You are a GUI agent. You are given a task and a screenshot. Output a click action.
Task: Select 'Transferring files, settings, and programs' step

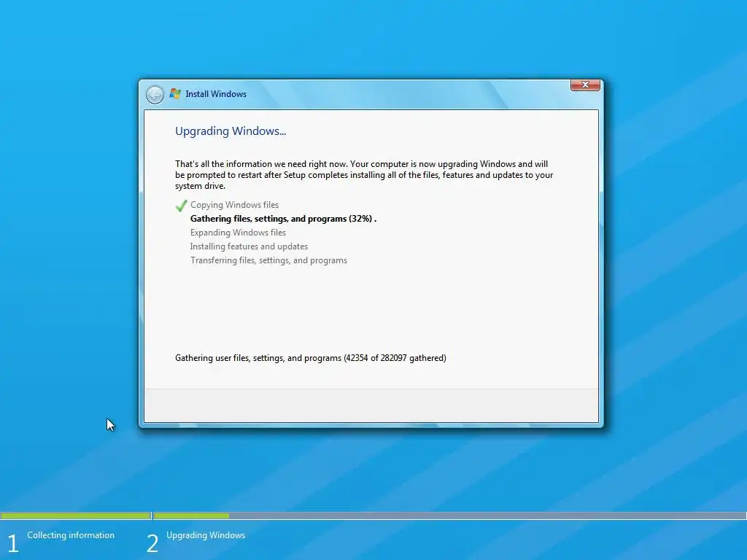coord(268,260)
